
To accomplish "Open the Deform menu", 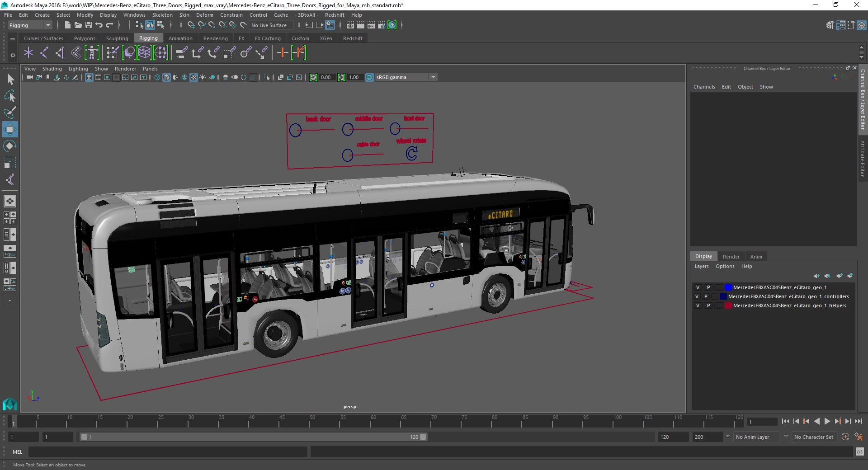I will pyautogui.click(x=204, y=15).
